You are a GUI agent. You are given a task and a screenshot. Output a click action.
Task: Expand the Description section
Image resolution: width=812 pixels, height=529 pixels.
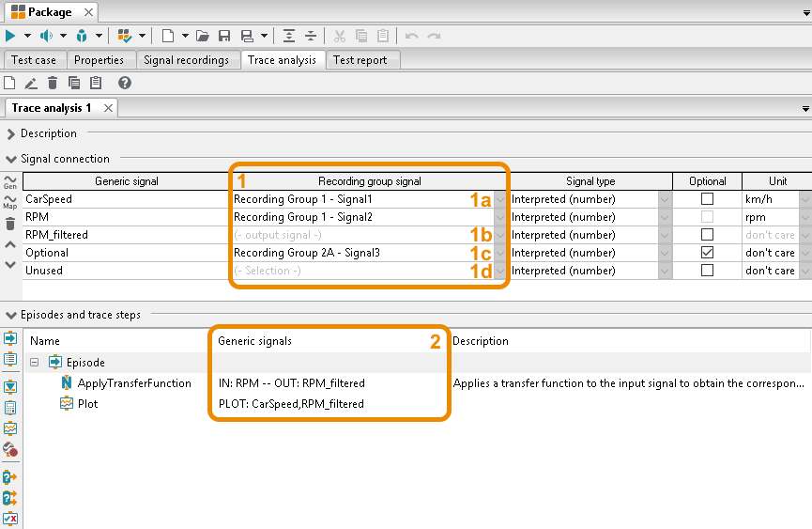pos(10,133)
